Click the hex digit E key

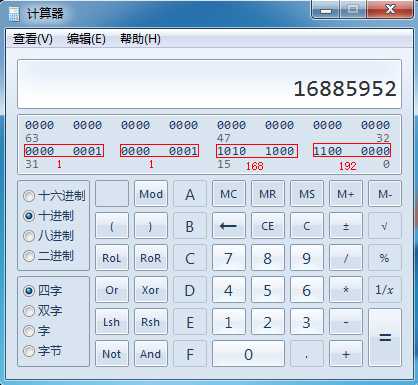190,322
